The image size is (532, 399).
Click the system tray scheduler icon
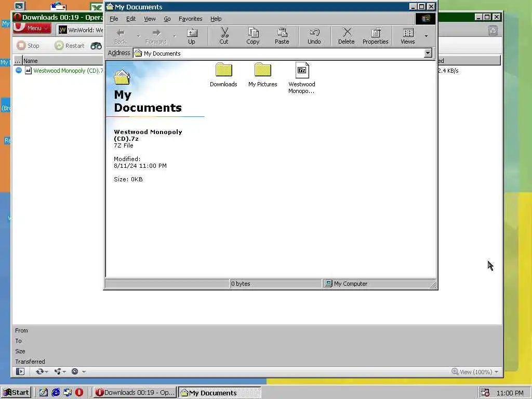click(x=485, y=393)
